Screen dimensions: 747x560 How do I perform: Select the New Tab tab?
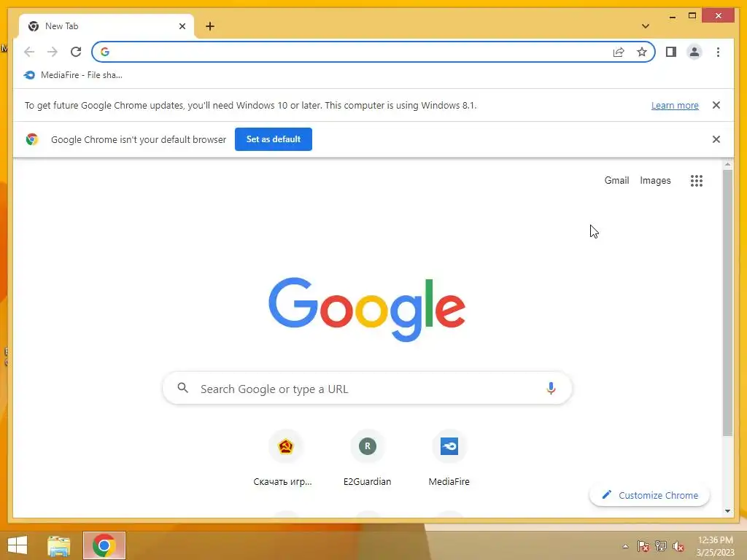[107, 26]
